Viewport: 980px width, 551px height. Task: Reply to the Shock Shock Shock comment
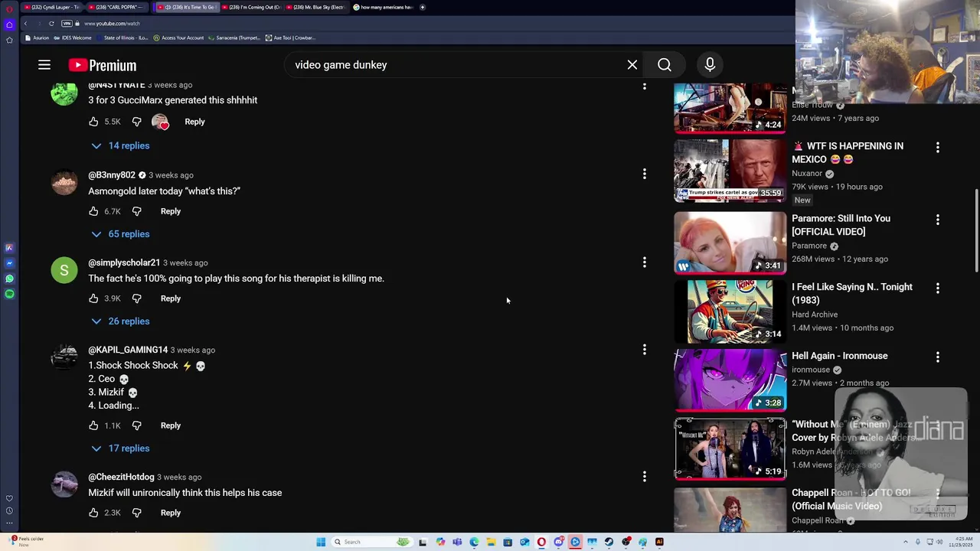(171, 425)
